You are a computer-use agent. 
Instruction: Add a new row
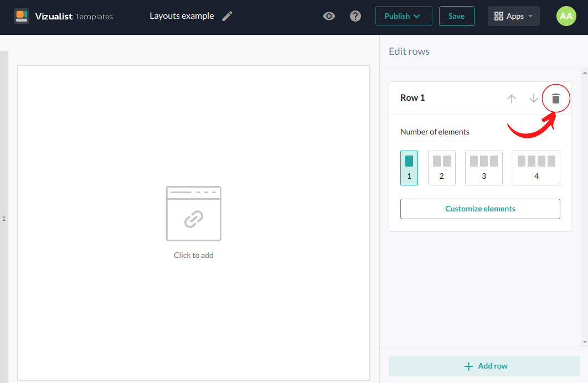tap(484, 366)
